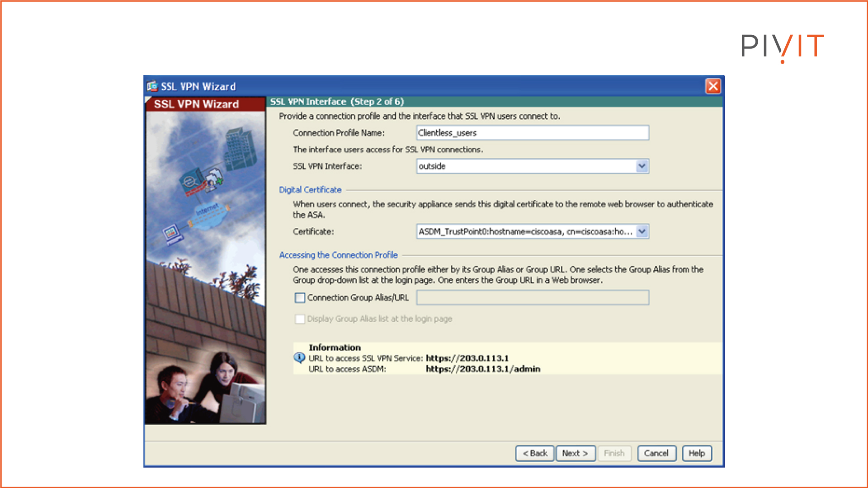Image resolution: width=868 pixels, height=488 pixels.
Task: Open the Certificate dropdown
Action: pos(642,231)
